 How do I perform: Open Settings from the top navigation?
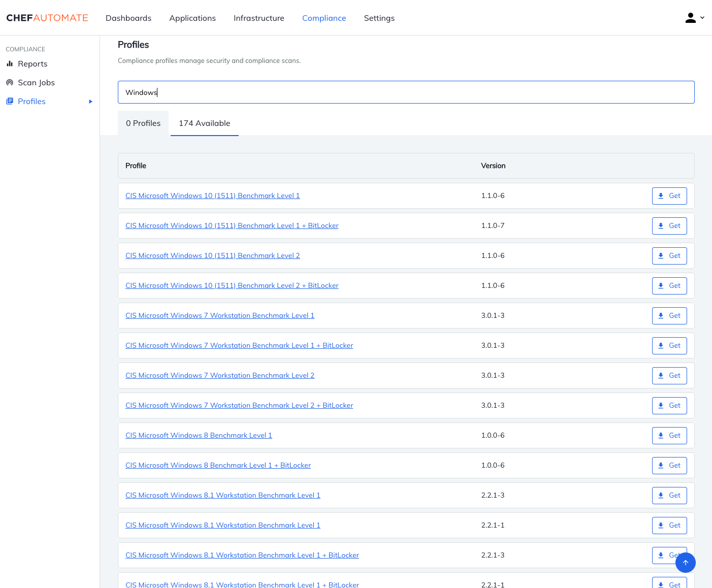[x=379, y=18]
